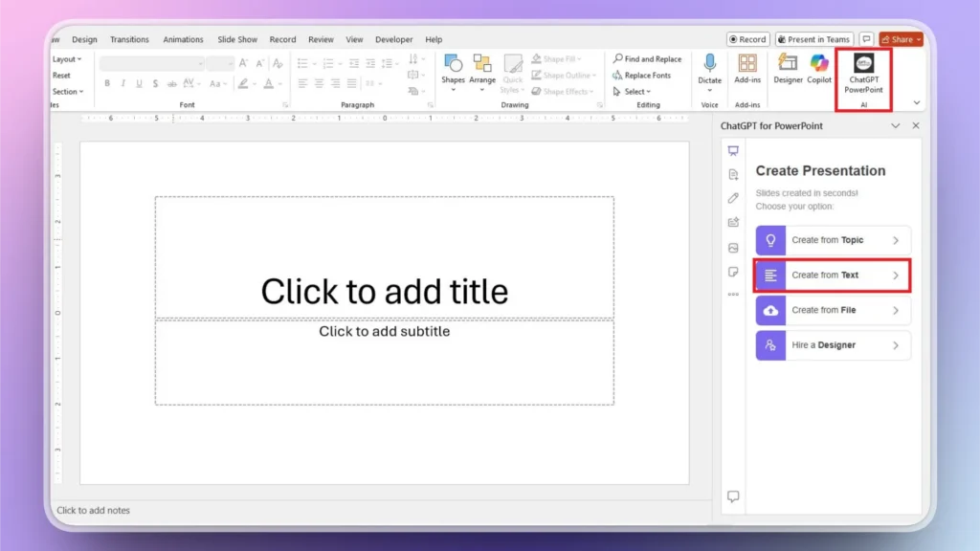The width and height of the screenshot is (980, 551).
Task: Open the Layout dropdown
Action: [x=67, y=58]
